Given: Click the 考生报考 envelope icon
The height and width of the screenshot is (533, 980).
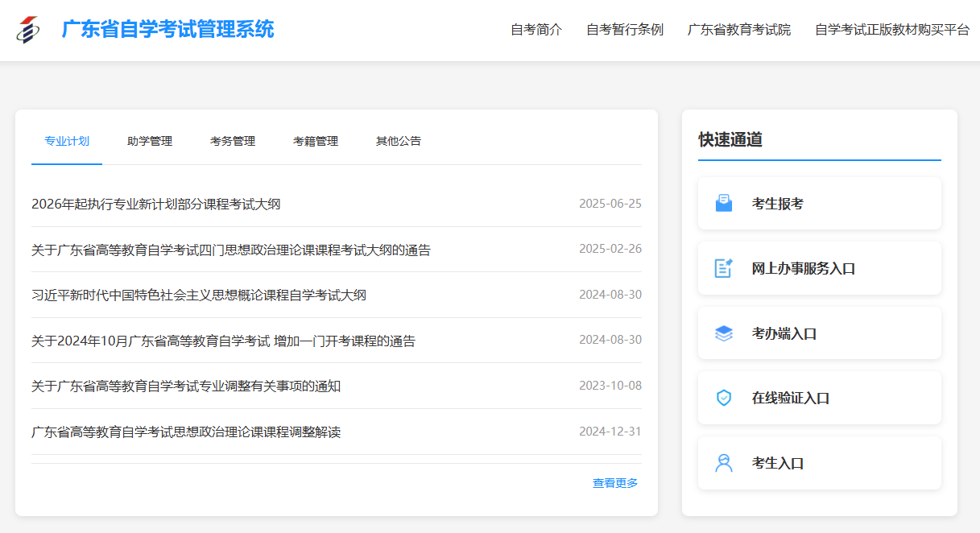Looking at the screenshot, I should point(724,204).
